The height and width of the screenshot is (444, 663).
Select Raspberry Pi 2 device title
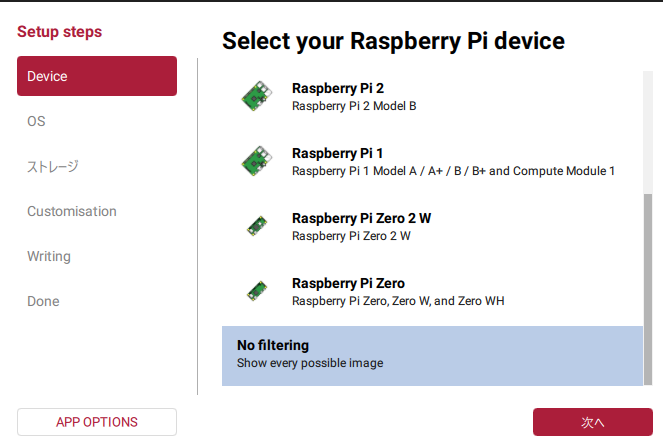(324, 88)
